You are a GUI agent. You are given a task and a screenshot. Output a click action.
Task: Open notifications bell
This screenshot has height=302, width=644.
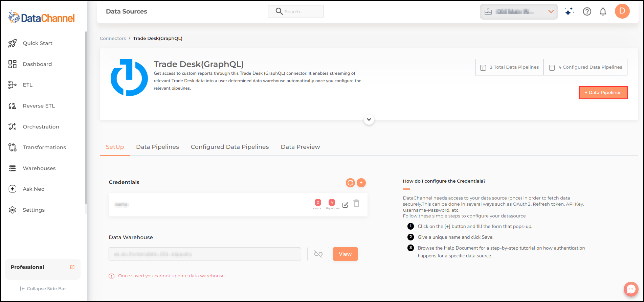(x=603, y=12)
